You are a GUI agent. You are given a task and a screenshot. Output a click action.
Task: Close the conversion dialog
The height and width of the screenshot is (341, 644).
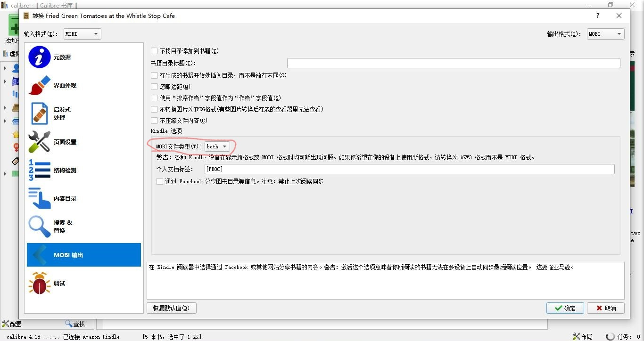click(x=619, y=16)
